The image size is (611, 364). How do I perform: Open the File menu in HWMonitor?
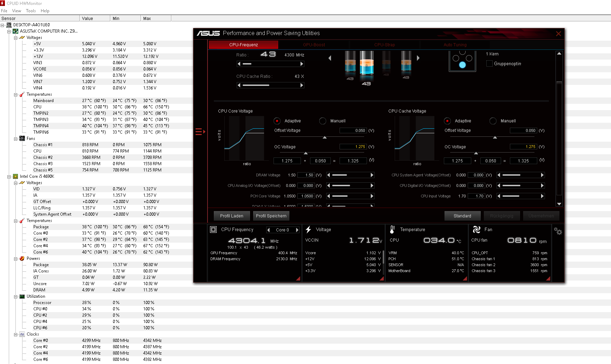4,11
